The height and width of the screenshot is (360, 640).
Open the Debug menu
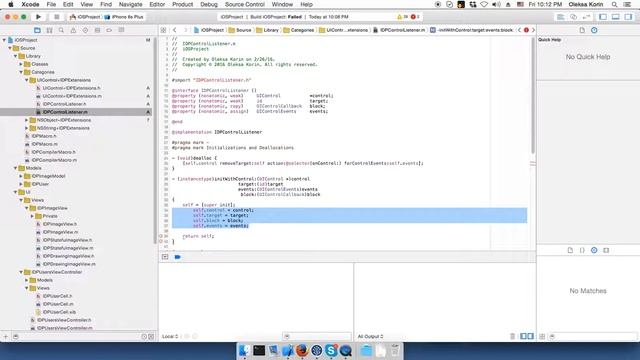[209, 4]
